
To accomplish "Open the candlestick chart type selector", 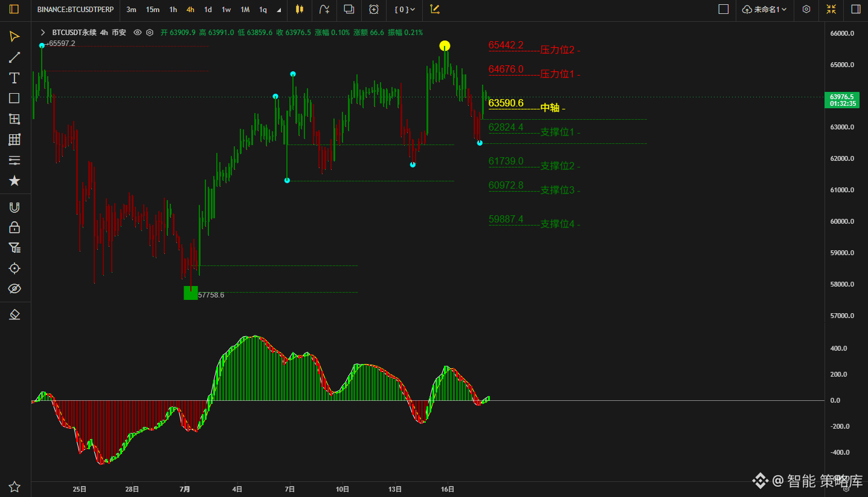I will point(299,9).
